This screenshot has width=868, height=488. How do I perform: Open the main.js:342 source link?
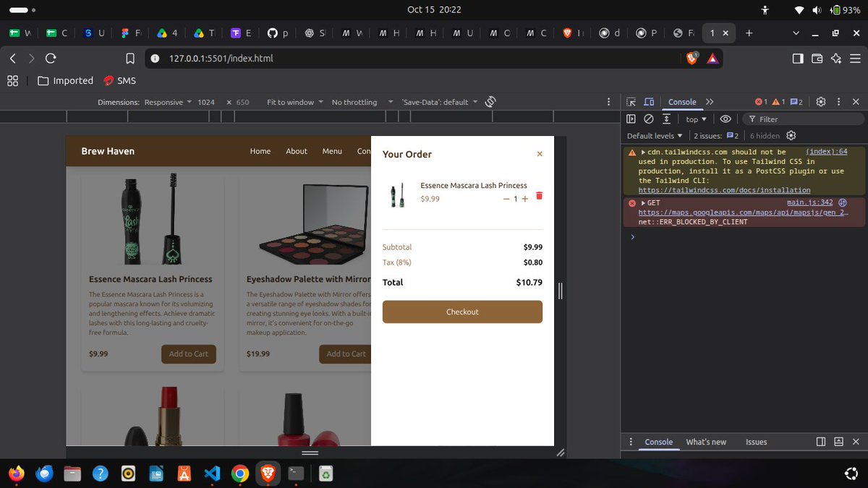click(x=810, y=203)
